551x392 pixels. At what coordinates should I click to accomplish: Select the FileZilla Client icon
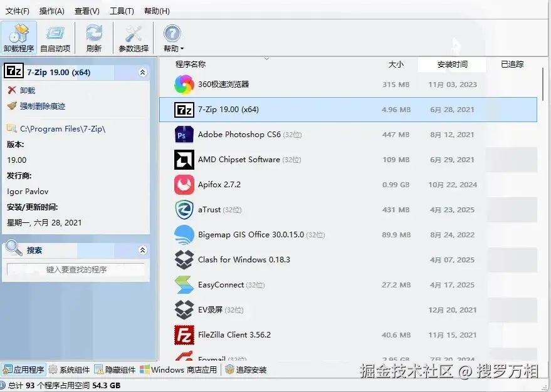pyautogui.click(x=184, y=335)
